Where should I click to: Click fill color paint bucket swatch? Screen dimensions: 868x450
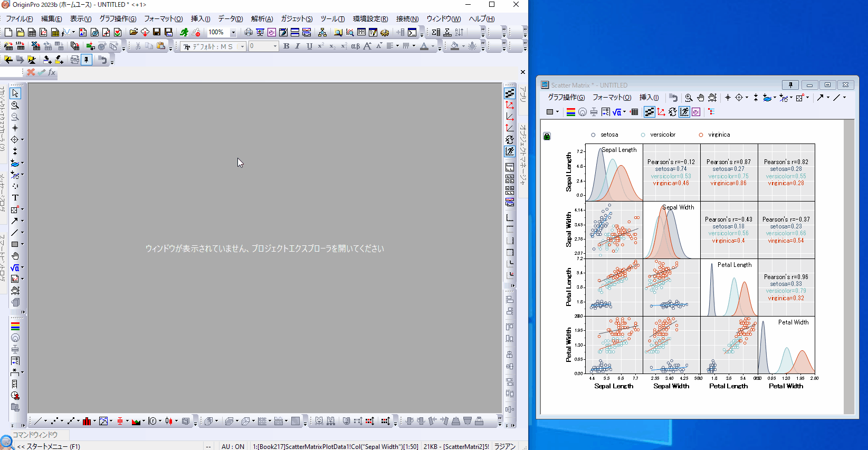455,46
